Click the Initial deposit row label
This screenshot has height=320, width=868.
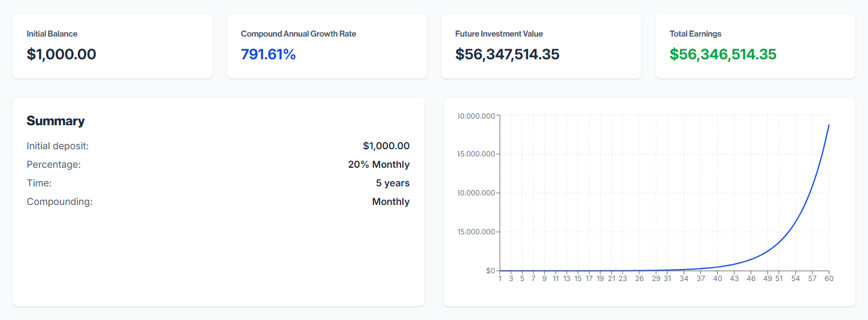click(57, 146)
